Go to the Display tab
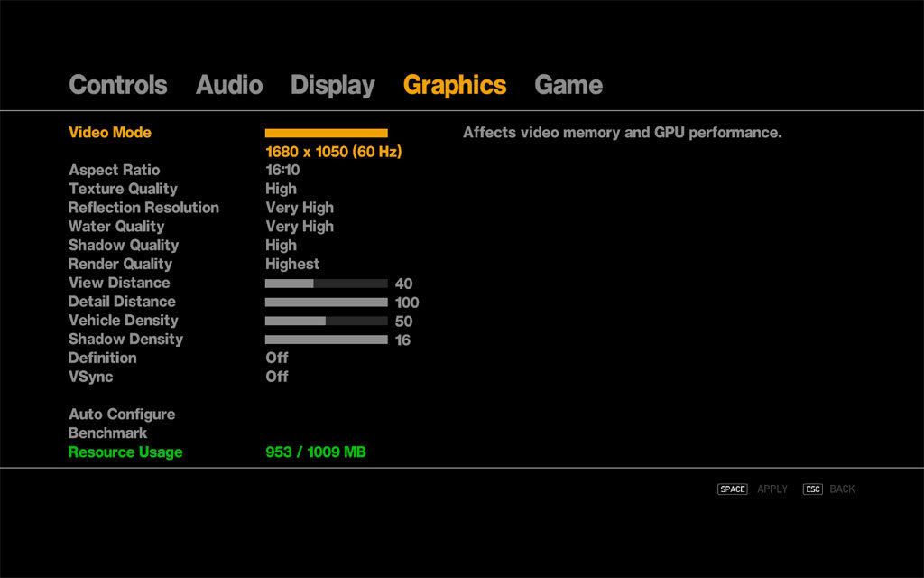 (332, 85)
